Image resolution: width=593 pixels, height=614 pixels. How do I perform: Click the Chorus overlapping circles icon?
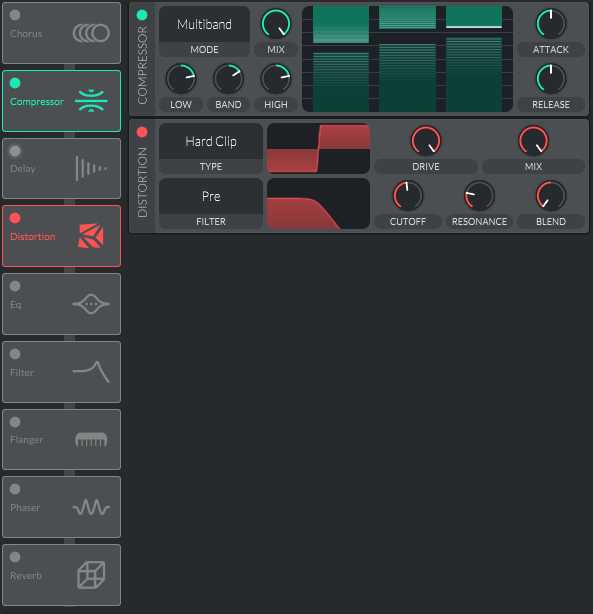click(x=91, y=33)
